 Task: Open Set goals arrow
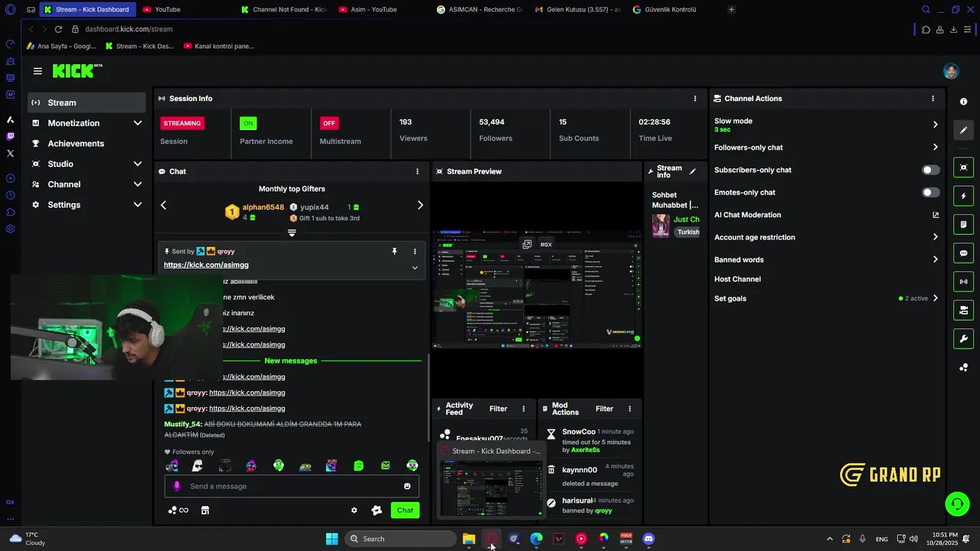936,298
